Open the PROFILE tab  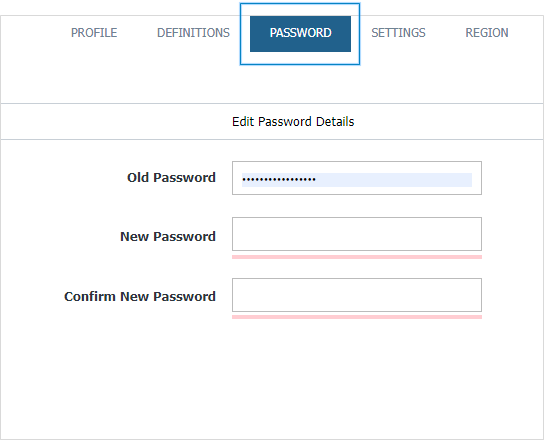(x=94, y=33)
